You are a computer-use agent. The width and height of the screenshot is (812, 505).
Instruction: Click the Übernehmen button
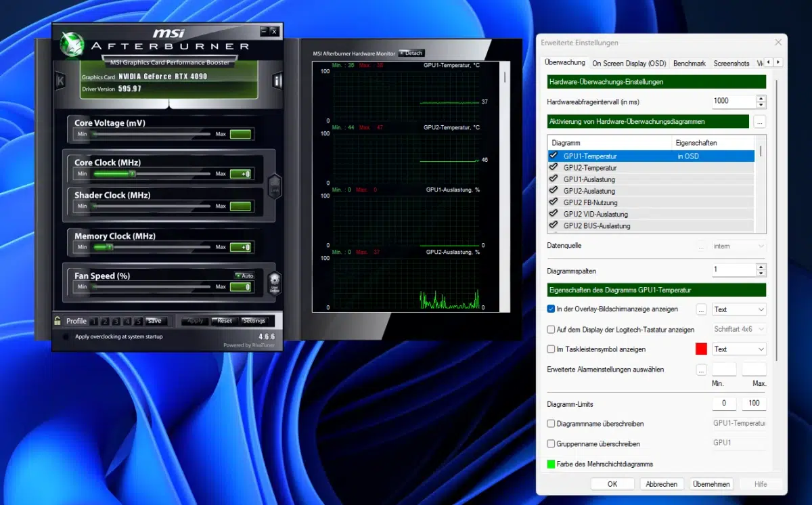[x=711, y=484]
